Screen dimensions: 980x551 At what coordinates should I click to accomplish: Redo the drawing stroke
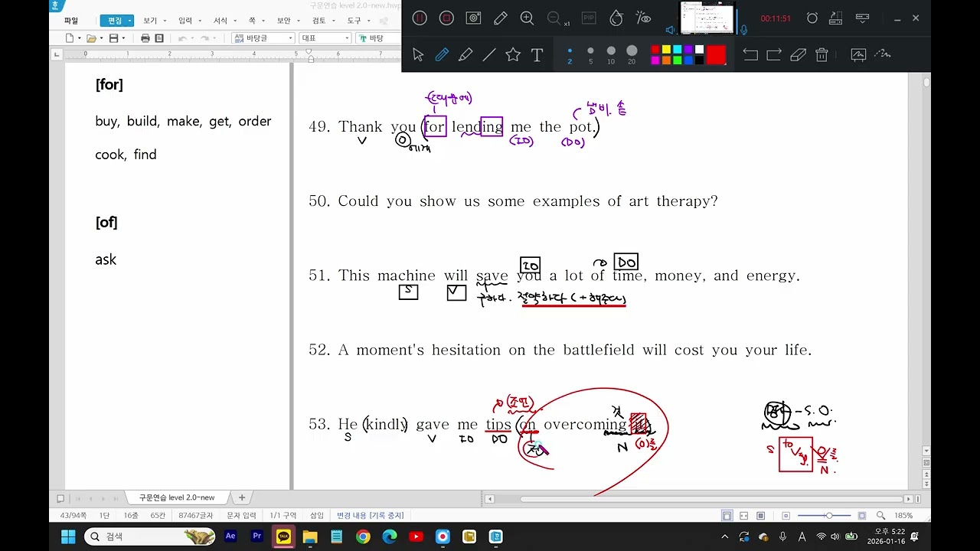774,54
